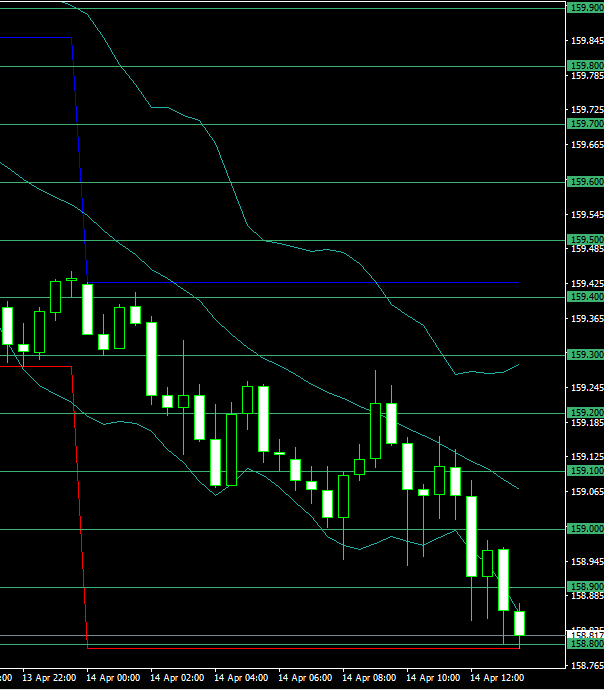The image size is (604, 690).
Task: Select the blue horizontal line on chart
Action: [300, 282]
